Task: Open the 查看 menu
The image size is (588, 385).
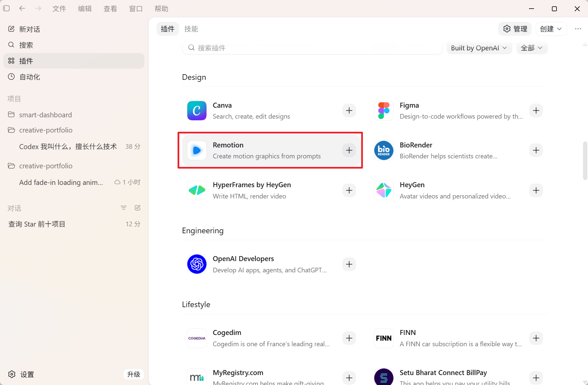Action: point(110,9)
